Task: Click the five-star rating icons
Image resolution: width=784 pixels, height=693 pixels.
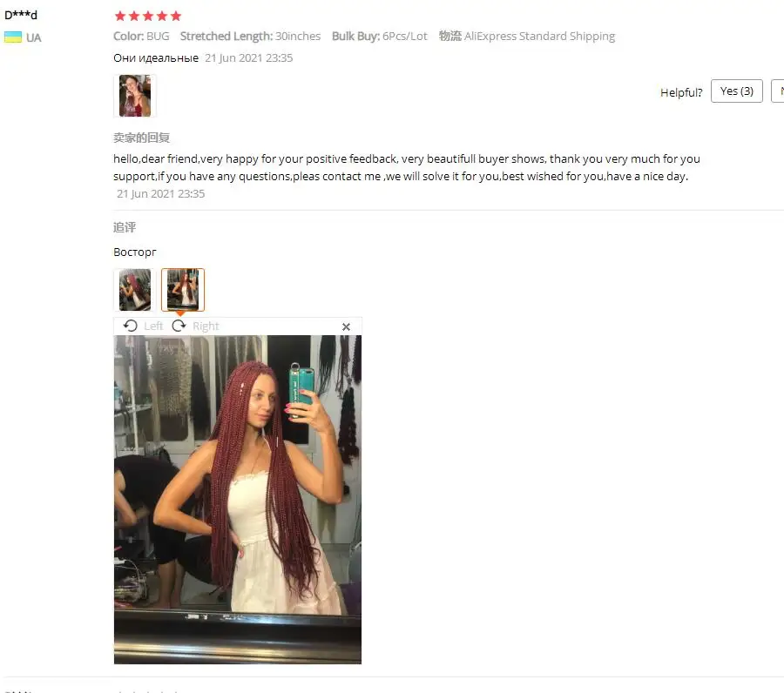Action: point(148,16)
